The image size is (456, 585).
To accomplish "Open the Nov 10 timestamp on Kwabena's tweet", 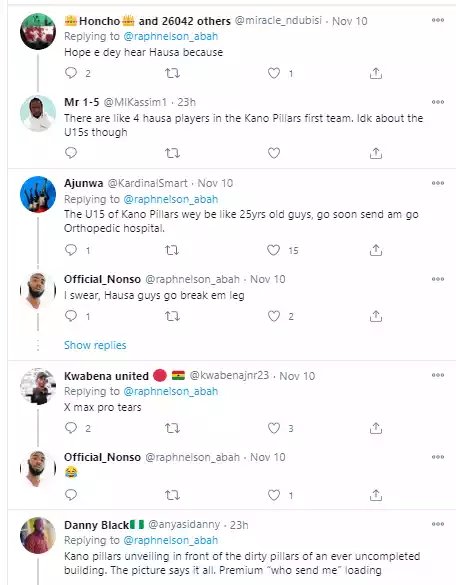I will 297,376.
